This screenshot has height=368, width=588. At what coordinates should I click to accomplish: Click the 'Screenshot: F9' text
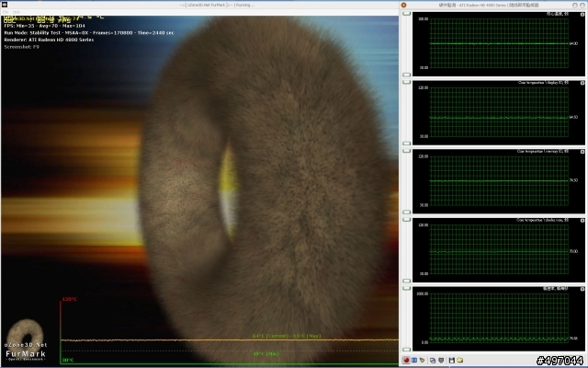tap(22, 47)
